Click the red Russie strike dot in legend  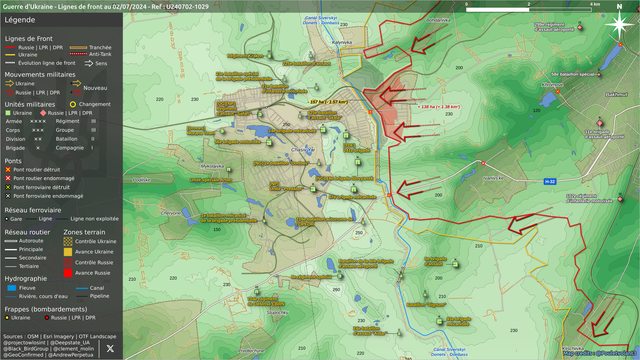pyautogui.click(x=47, y=318)
